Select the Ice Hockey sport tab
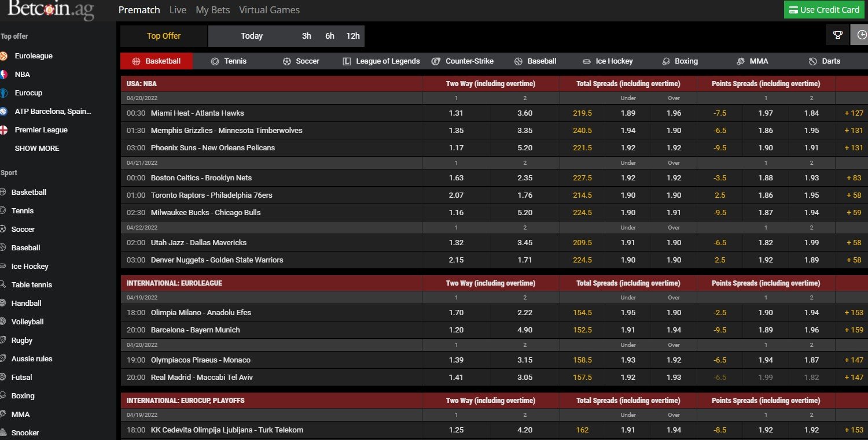The width and height of the screenshot is (868, 440). point(608,61)
